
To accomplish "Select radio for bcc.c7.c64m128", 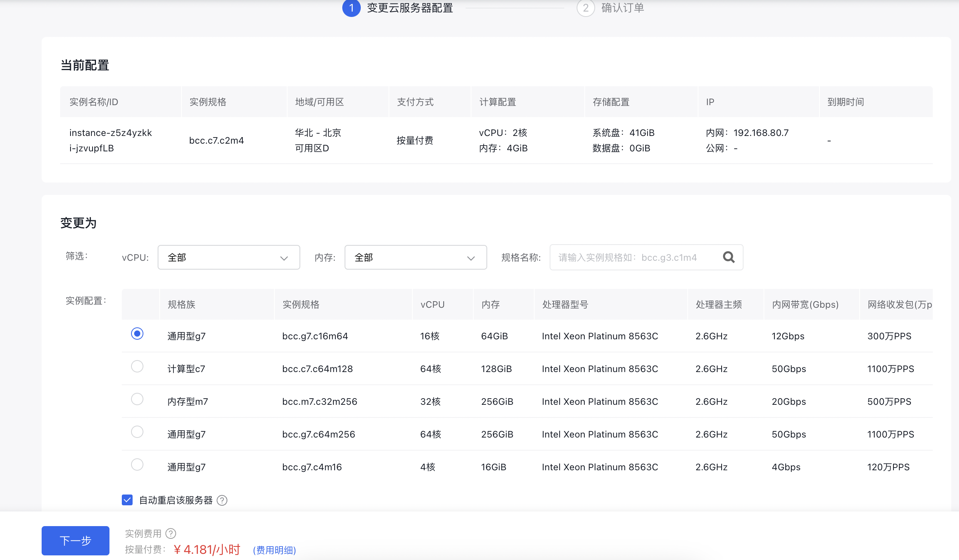I will coord(137,366).
